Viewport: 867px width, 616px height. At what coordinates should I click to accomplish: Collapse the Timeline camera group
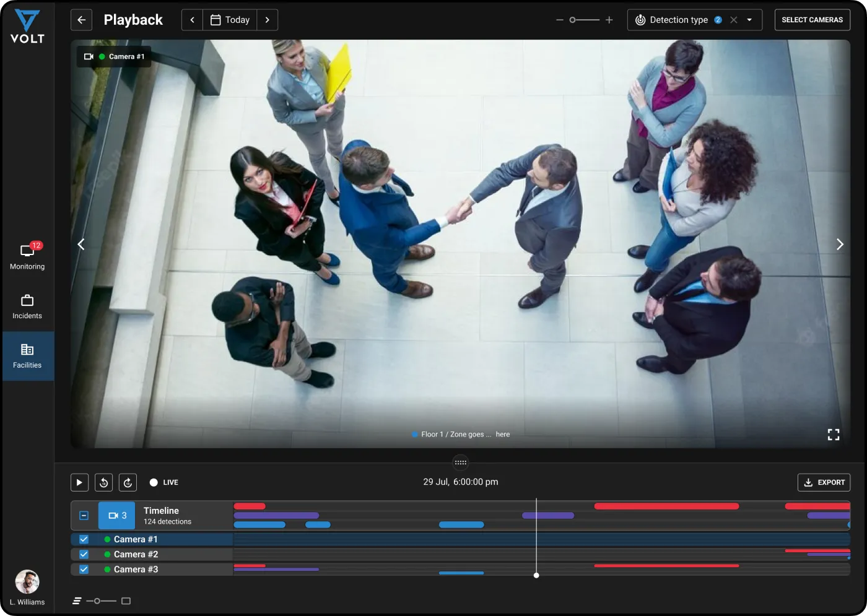coord(84,515)
